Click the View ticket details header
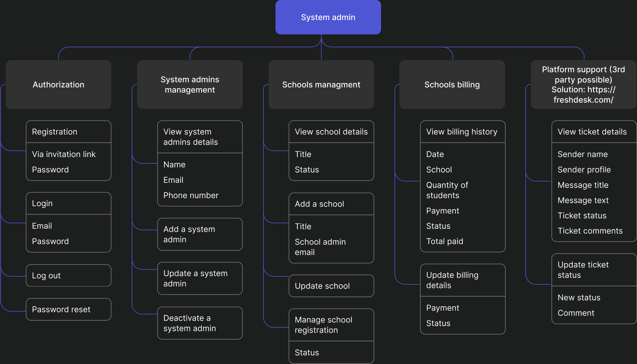Screen dimensions: 637x364 click(593, 132)
